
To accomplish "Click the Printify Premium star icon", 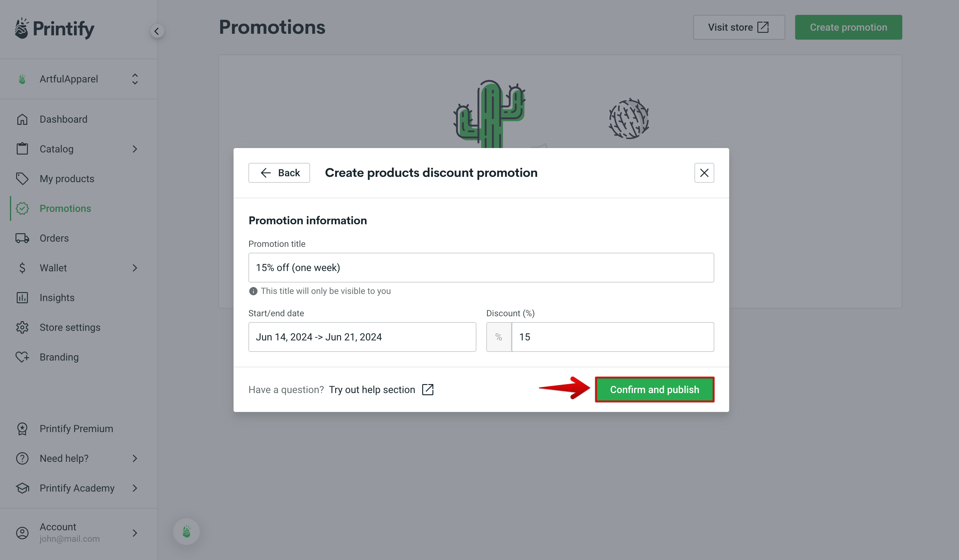I will pyautogui.click(x=22, y=429).
